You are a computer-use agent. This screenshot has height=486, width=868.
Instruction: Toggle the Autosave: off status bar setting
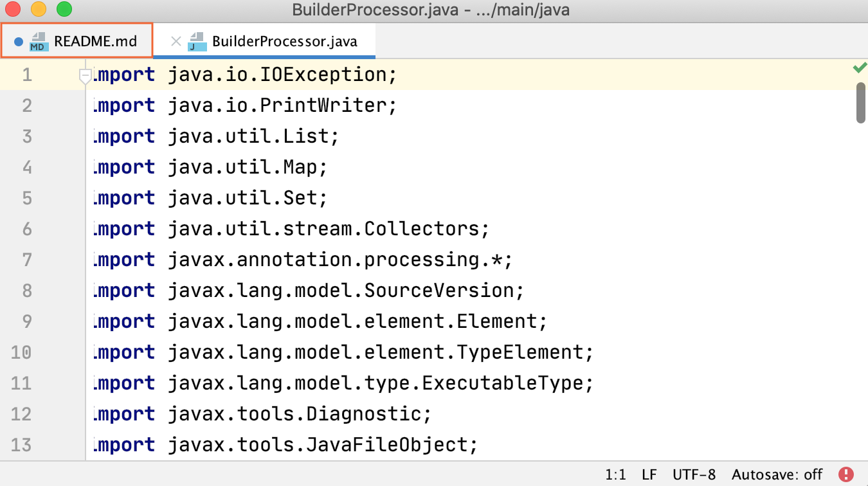777,474
